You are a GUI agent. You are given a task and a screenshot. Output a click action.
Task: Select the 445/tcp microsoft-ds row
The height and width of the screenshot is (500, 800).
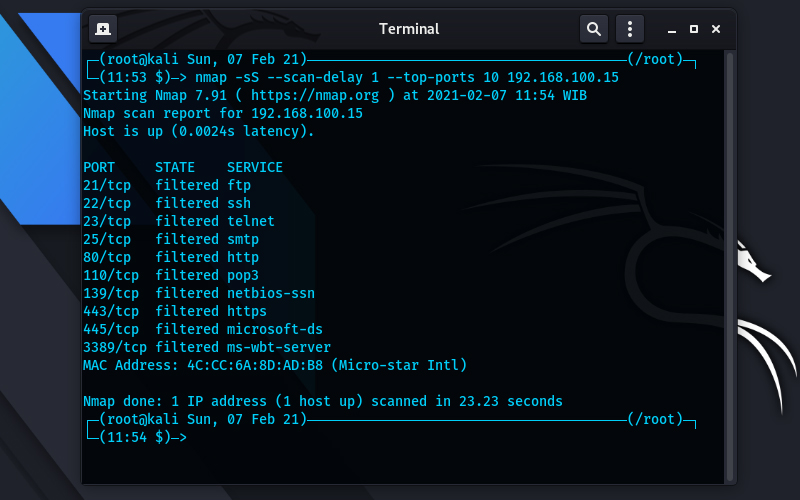click(203, 330)
